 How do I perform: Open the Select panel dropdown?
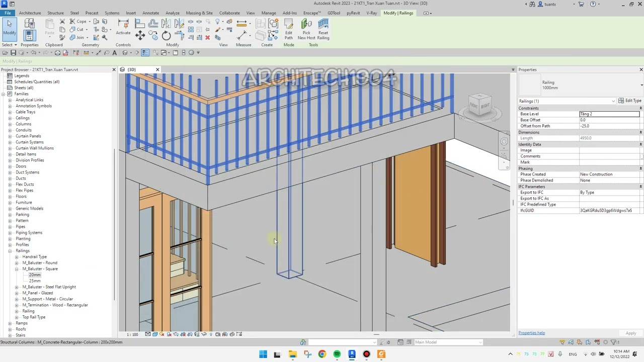click(9, 45)
